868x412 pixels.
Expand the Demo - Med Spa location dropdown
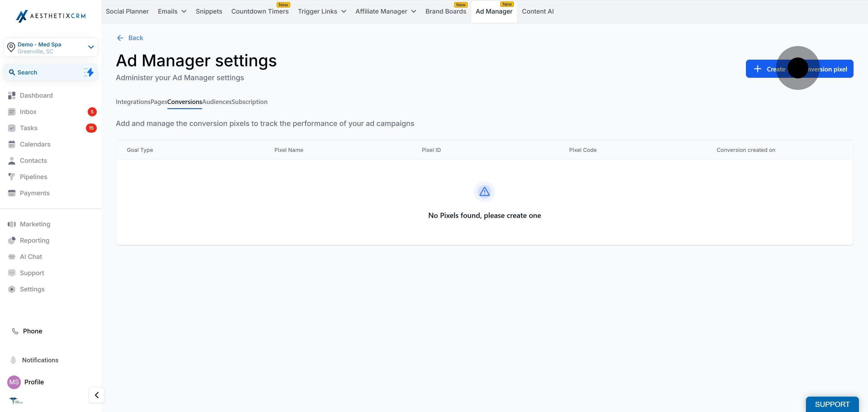point(91,47)
